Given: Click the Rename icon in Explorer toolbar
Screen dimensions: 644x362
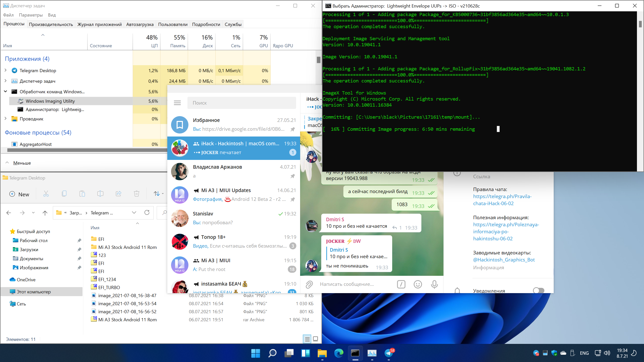Looking at the screenshot, I should tap(100, 194).
